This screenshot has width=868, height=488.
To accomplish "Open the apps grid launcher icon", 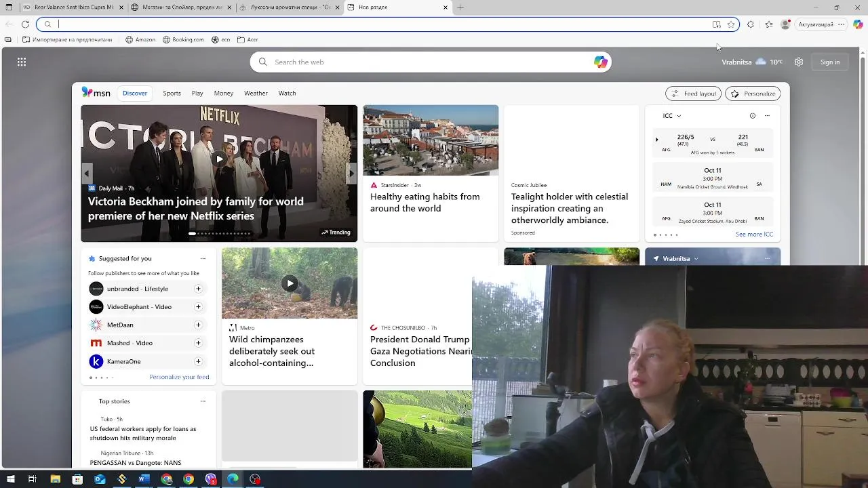I will [x=22, y=62].
